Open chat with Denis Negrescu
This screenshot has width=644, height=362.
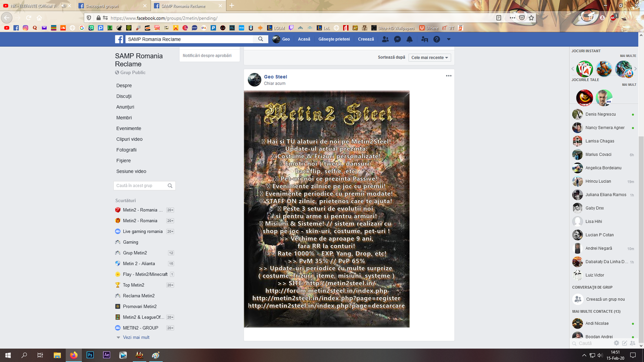click(x=603, y=114)
